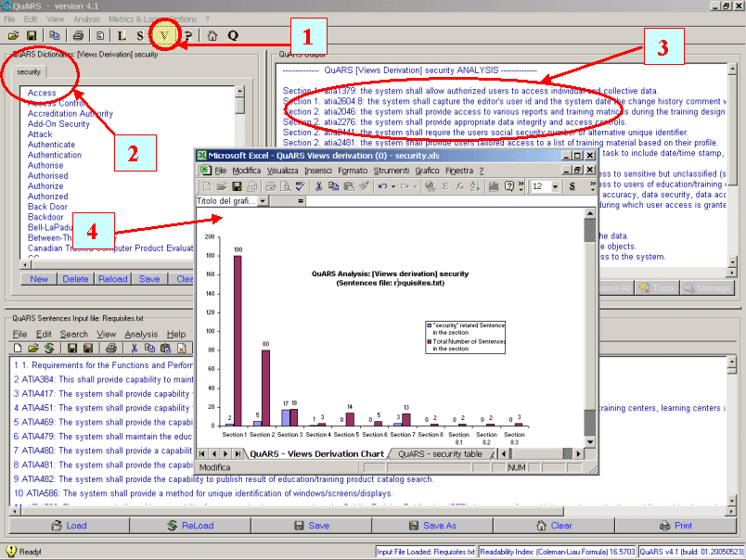Select 'Add-On Security' in the dictionary list
This screenshot has height=560, width=746.
click(x=58, y=124)
